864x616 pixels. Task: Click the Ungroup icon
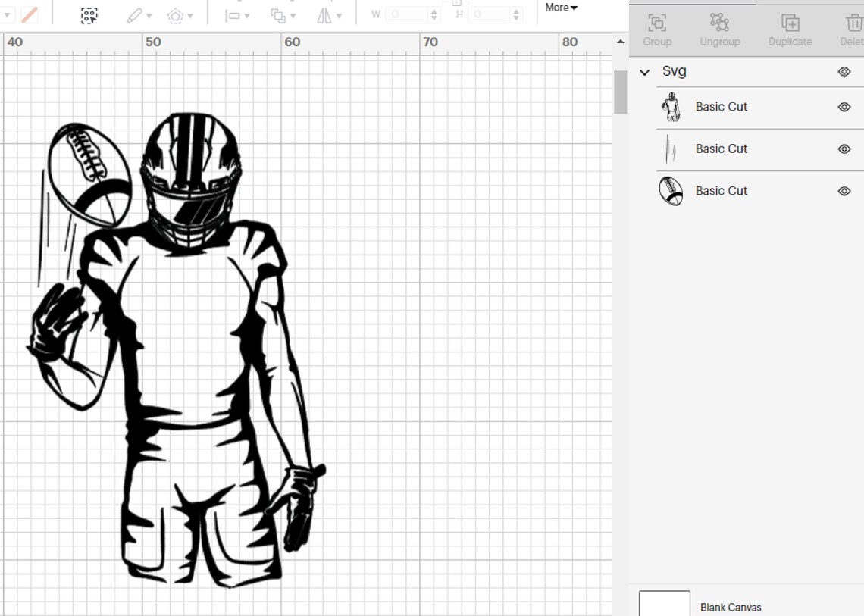click(x=719, y=23)
